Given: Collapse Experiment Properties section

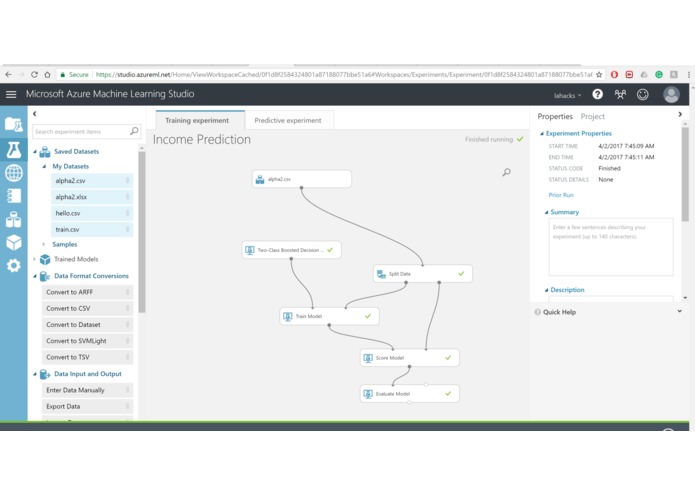Looking at the screenshot, I should (541, 133).
